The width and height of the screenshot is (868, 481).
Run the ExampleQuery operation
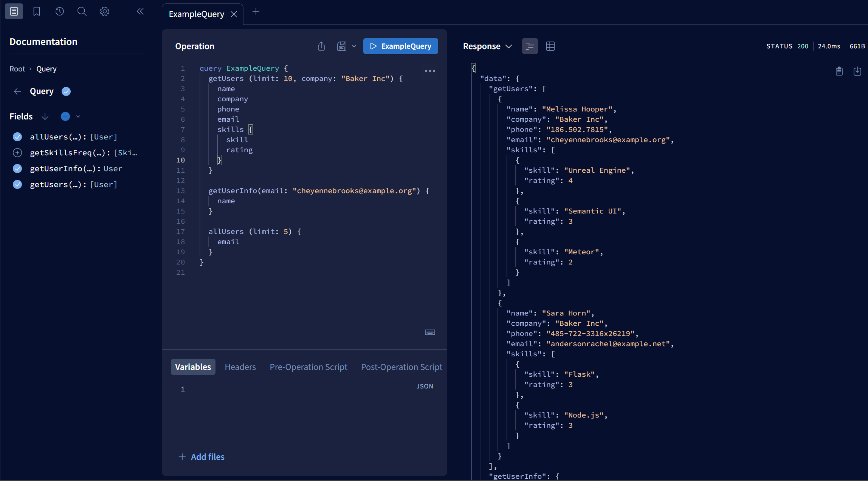401,46
